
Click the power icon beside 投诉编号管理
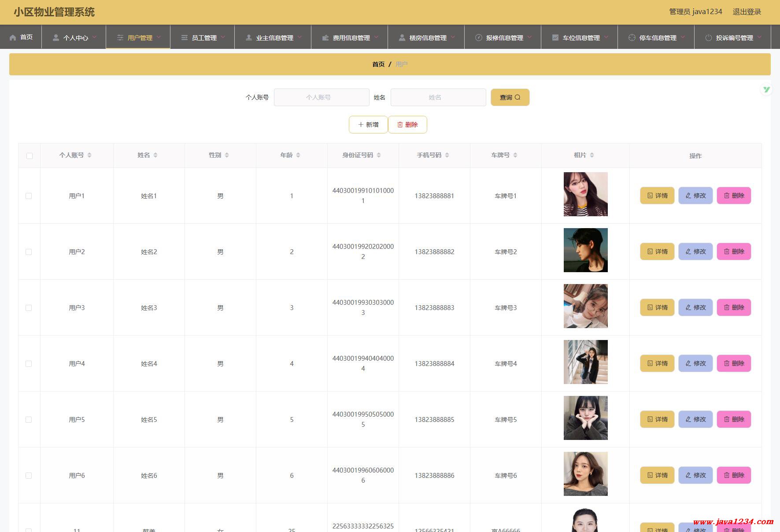tap(709, 37)
